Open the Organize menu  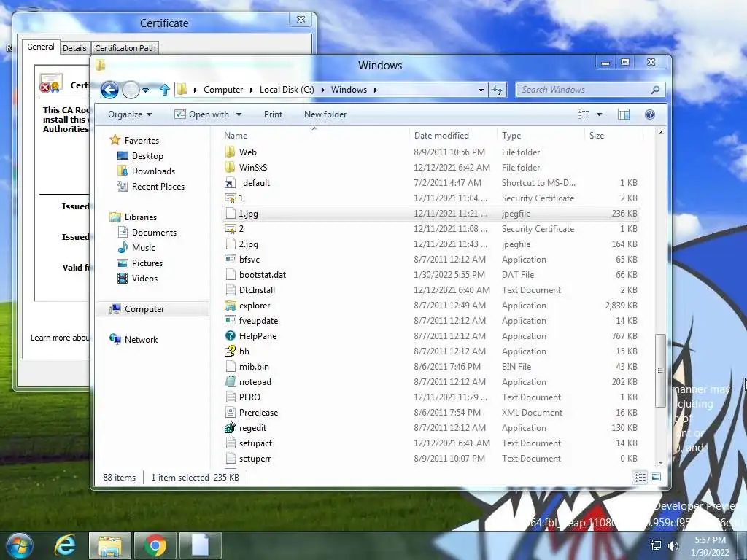(130, 114)
